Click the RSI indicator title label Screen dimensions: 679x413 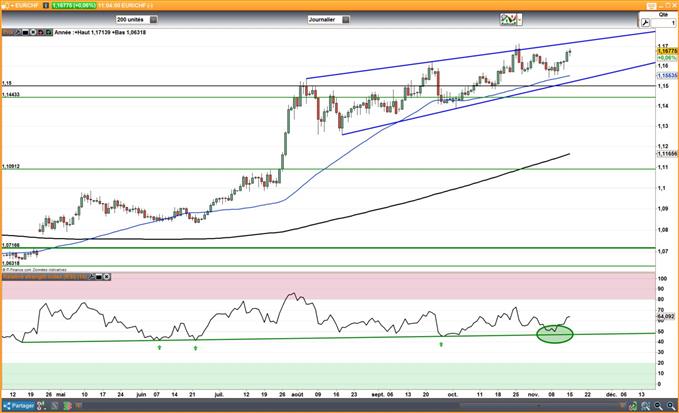tap(45, 276)
